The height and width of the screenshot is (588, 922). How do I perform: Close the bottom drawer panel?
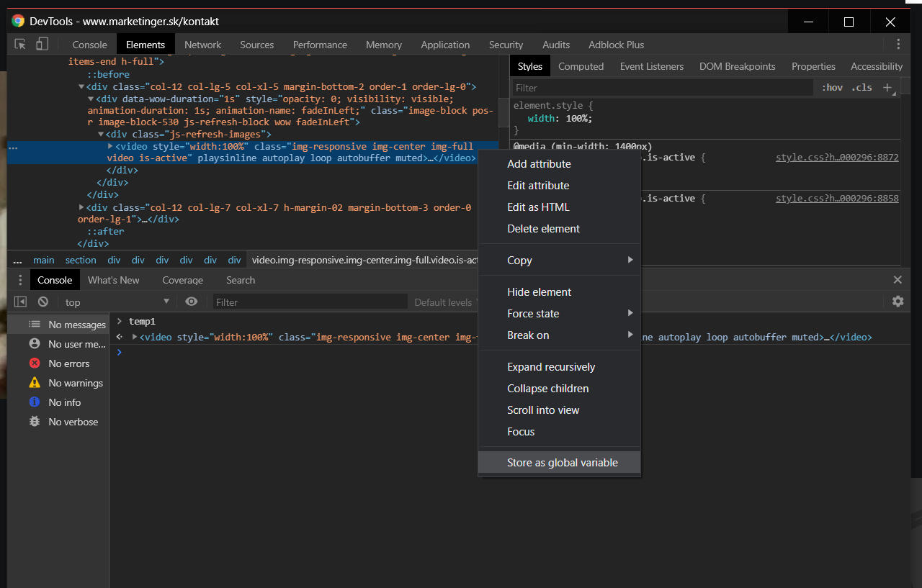(x=898, y=280)
